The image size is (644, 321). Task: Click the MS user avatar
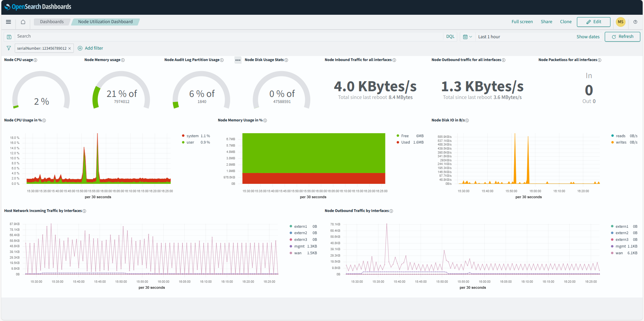point(621,22)
